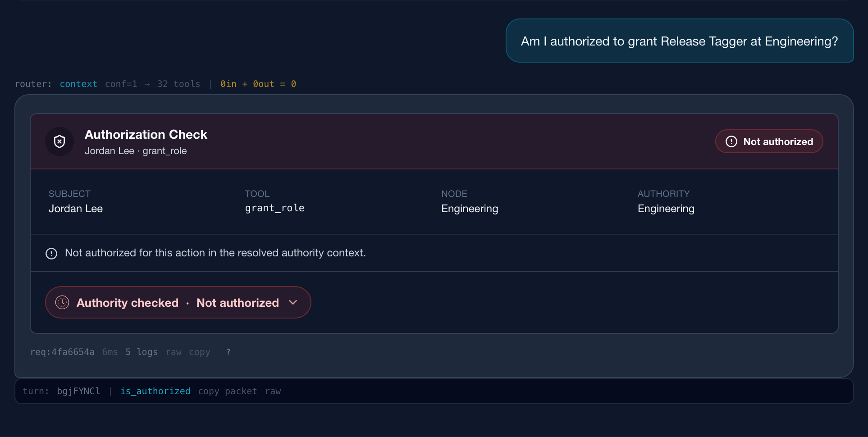The width and height of the screenshot is (868, 437).
Task: Click the turn ID bgjFYNCl
Action: tap(78, 391)
